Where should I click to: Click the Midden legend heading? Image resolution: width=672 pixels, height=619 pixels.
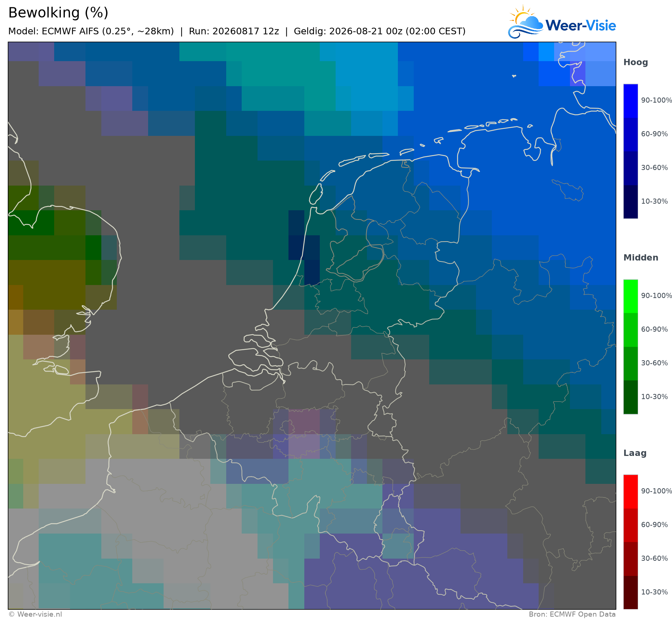tap(641, 258)
